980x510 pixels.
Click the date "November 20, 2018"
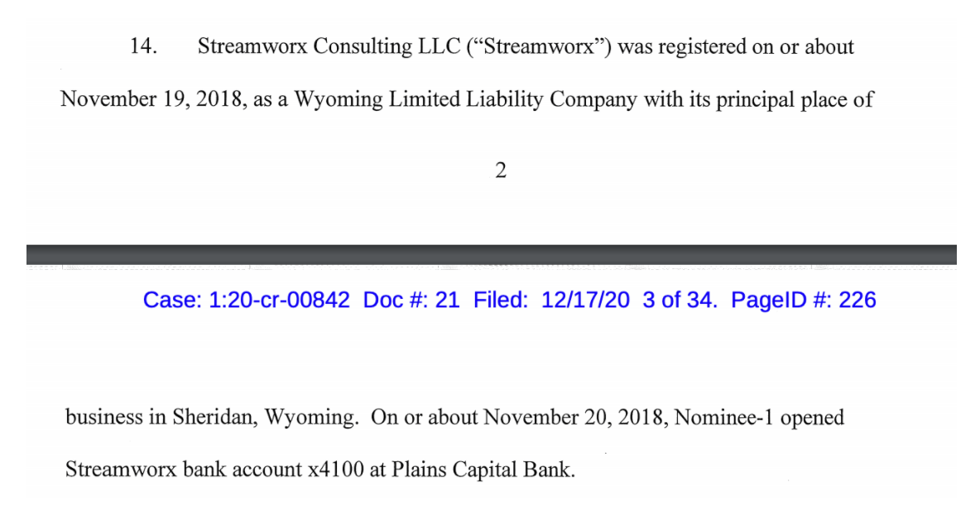point(575,417)
